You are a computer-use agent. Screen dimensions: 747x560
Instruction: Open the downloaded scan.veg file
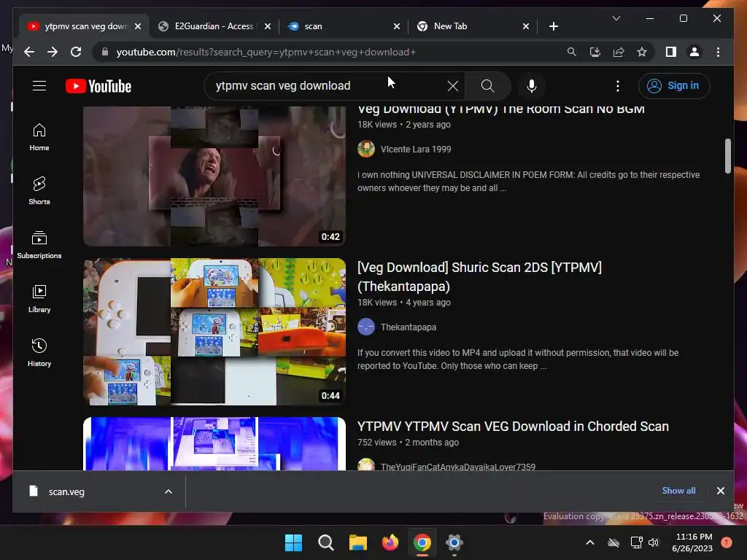(x=66, y=492)
